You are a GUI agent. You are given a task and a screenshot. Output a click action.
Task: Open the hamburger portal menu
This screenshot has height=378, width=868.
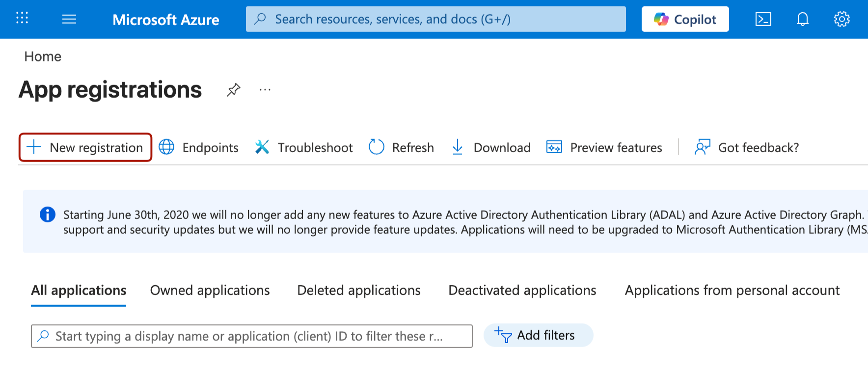[69, 19]
